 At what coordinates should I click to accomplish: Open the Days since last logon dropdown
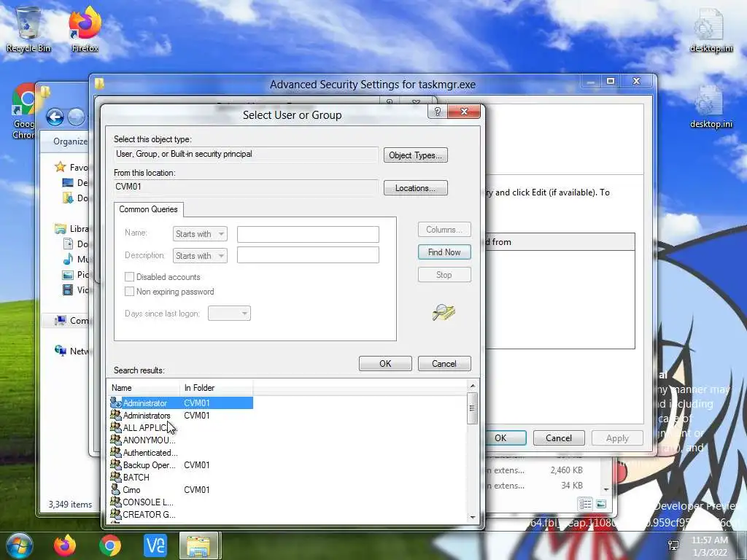[229, 314]
